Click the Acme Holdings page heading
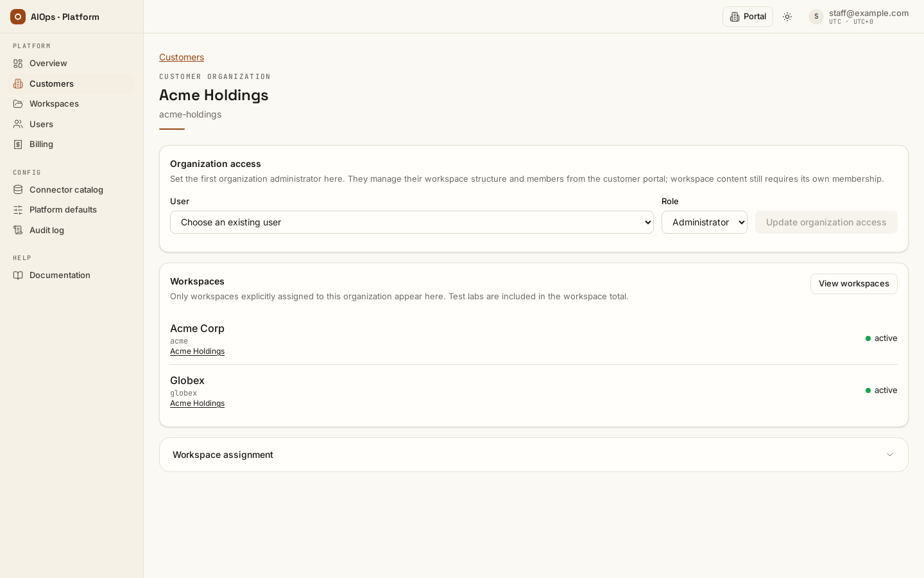The height and width of the screenshot is (578, 924). coord(214,95)
